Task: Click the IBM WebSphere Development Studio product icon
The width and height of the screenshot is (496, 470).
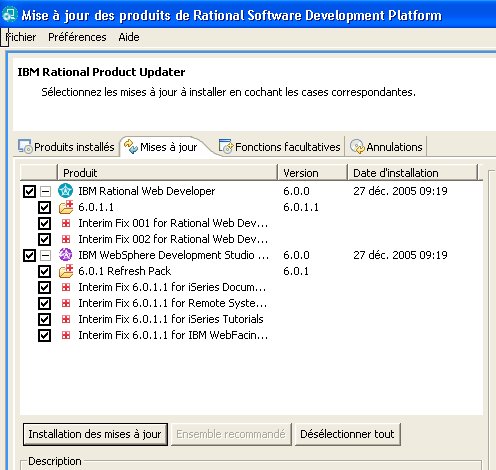Action: pyautogui.click(x=65, y=255)
